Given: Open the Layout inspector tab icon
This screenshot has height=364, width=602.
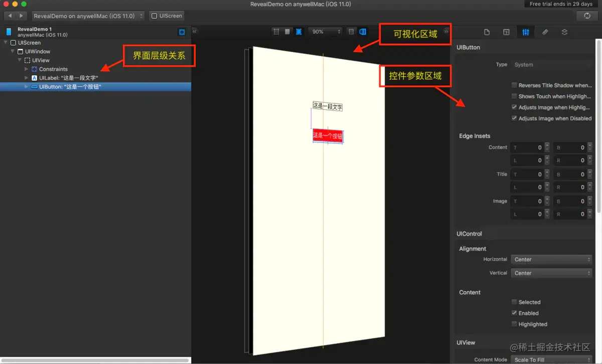Looking at the screenshot, I should pos(506,32).
